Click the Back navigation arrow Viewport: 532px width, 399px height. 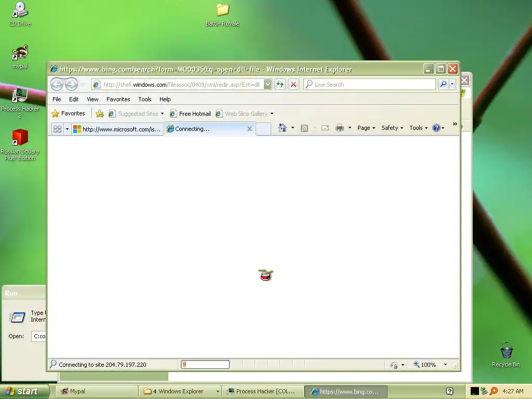(57, 84)
